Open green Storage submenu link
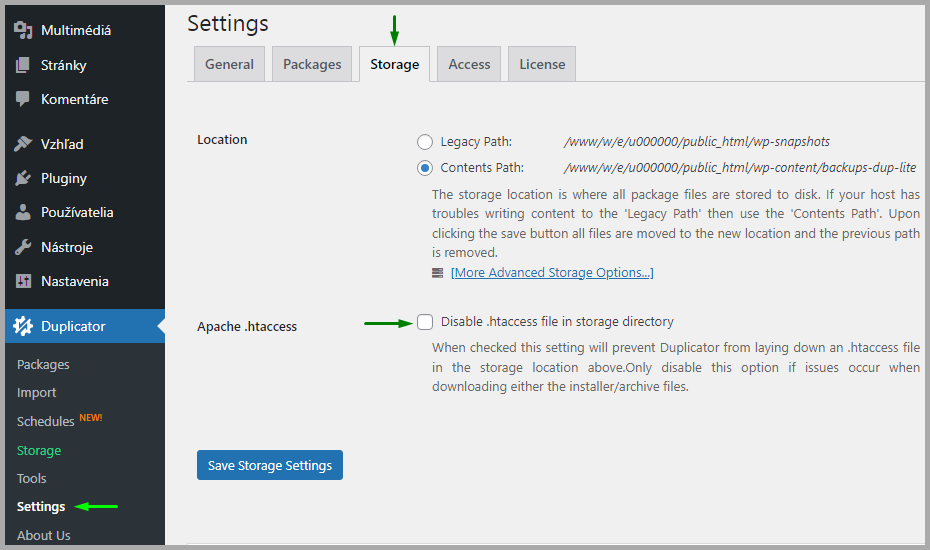 click(x=39, y=450)
